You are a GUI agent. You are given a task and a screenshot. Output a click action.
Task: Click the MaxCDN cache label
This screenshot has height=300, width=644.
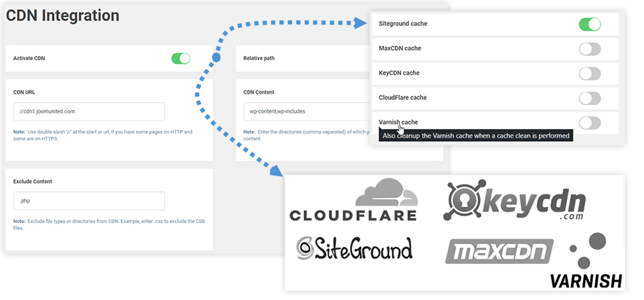pos(400,48)
